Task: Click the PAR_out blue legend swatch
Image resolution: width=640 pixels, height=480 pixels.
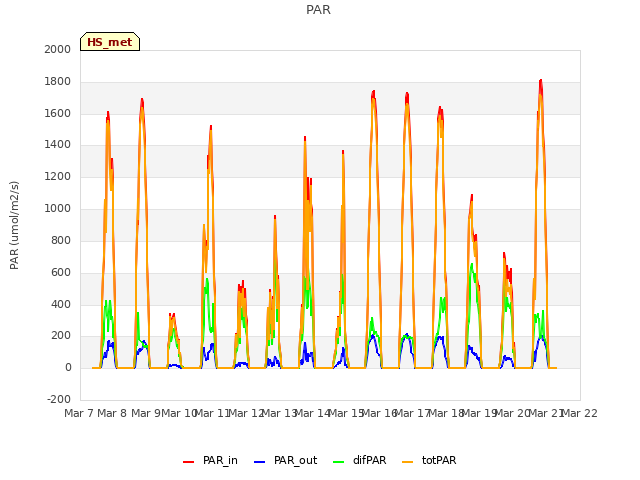Action: 259,462
